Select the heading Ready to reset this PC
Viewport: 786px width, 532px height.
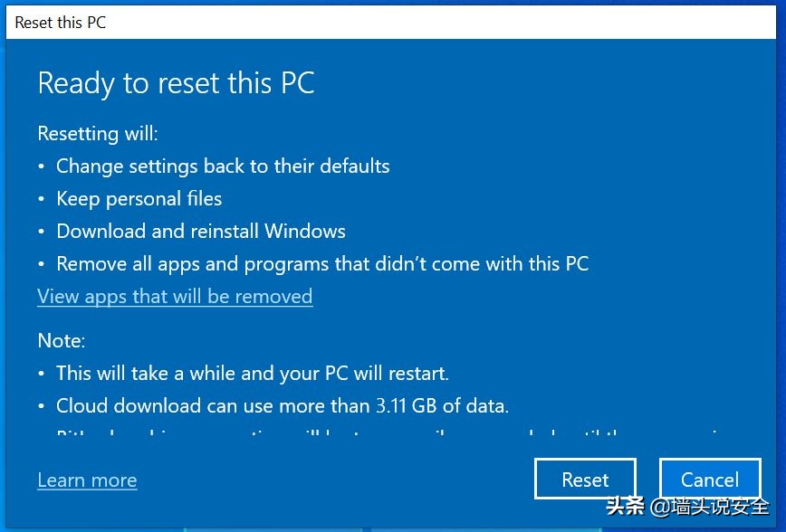[176, 82]
